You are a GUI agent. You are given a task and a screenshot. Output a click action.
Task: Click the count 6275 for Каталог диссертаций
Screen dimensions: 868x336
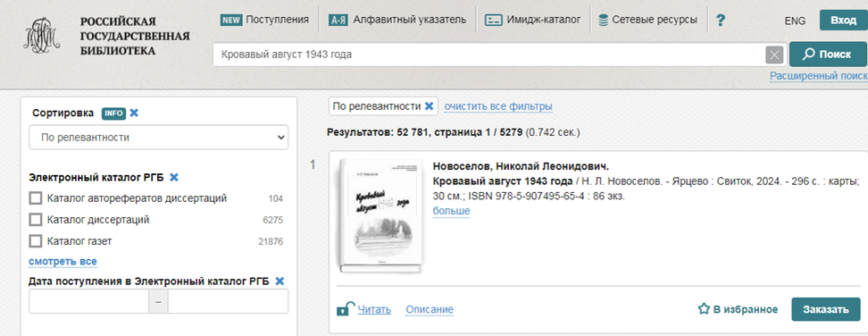273,220
